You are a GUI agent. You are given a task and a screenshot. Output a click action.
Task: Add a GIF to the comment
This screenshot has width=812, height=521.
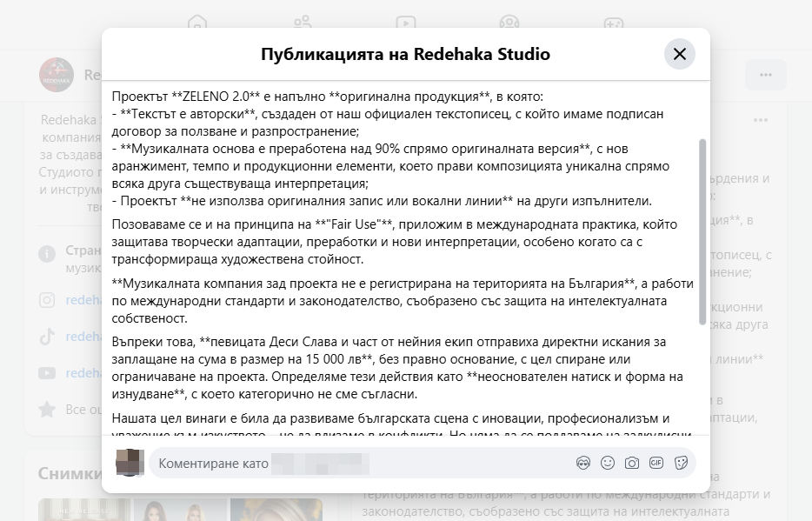coord(656,463)
